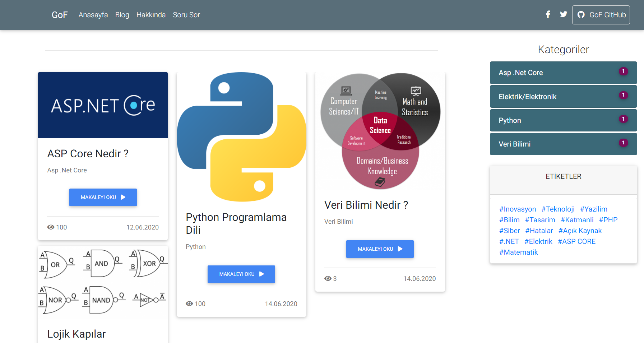The width and height of the screenshot is (644, 343).
Task: Open the #Tasarim tag
Action: click(x=540, y=220)
